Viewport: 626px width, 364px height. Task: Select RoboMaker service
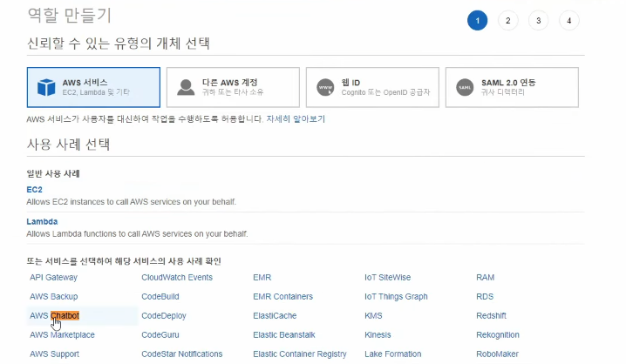497,354
